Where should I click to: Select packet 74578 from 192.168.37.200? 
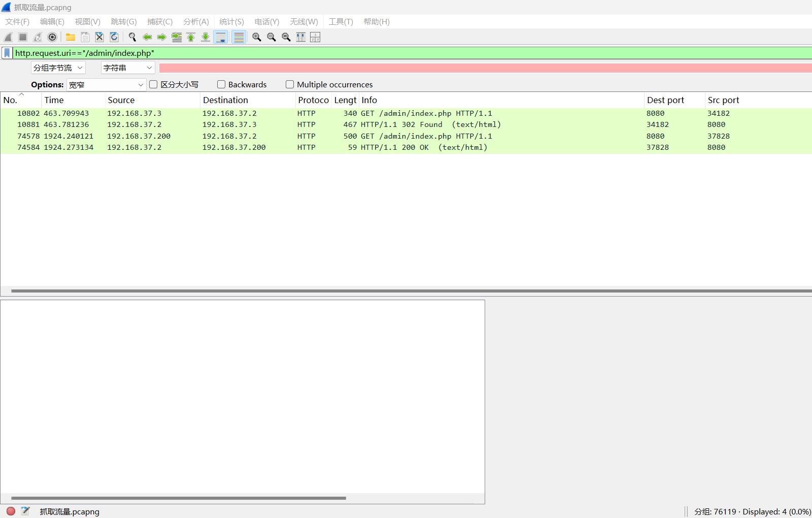[406, 136]
